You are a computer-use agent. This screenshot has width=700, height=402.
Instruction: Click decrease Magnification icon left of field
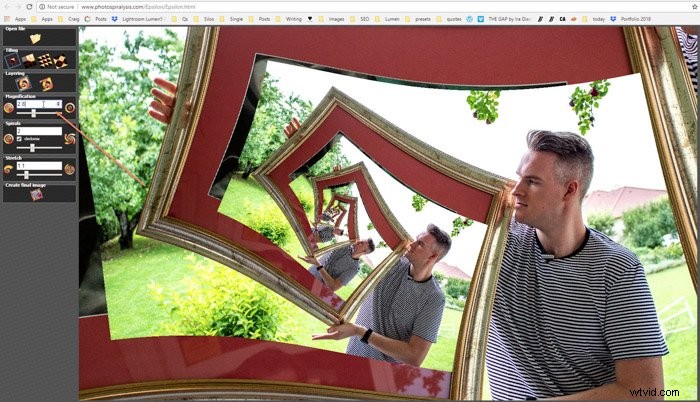(x=8, y=108)
